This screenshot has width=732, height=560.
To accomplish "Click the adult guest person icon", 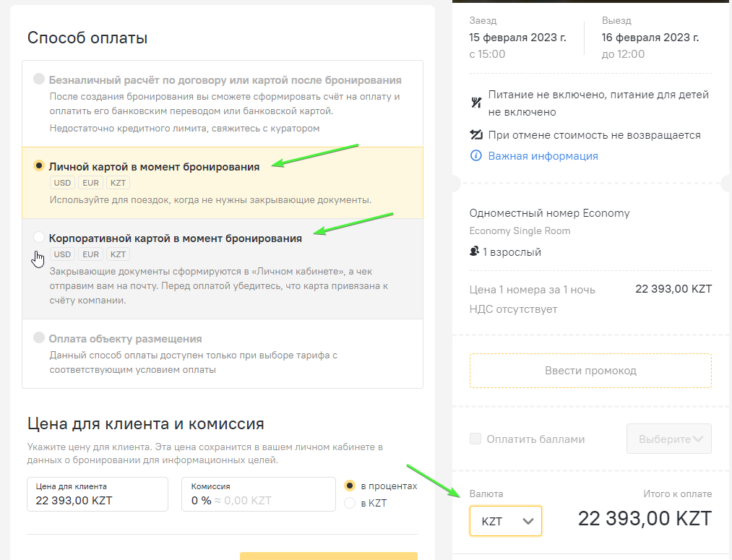I will click(475, 252).
